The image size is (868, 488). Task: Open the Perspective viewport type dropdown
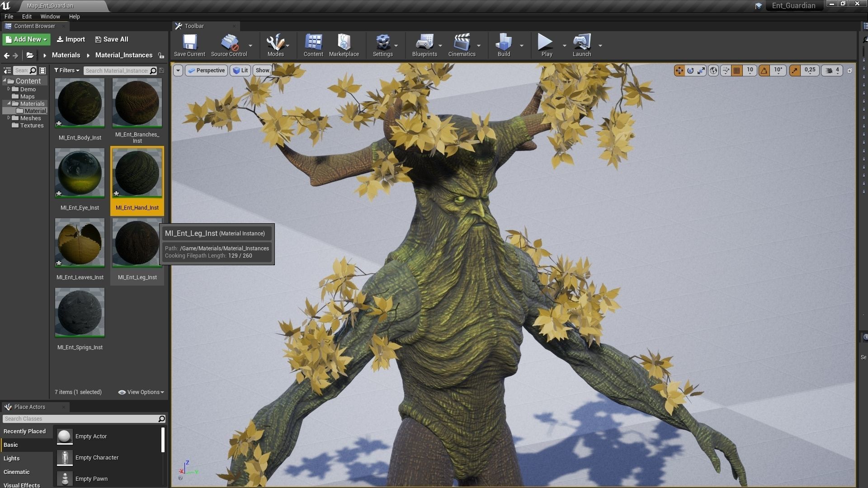206,70
